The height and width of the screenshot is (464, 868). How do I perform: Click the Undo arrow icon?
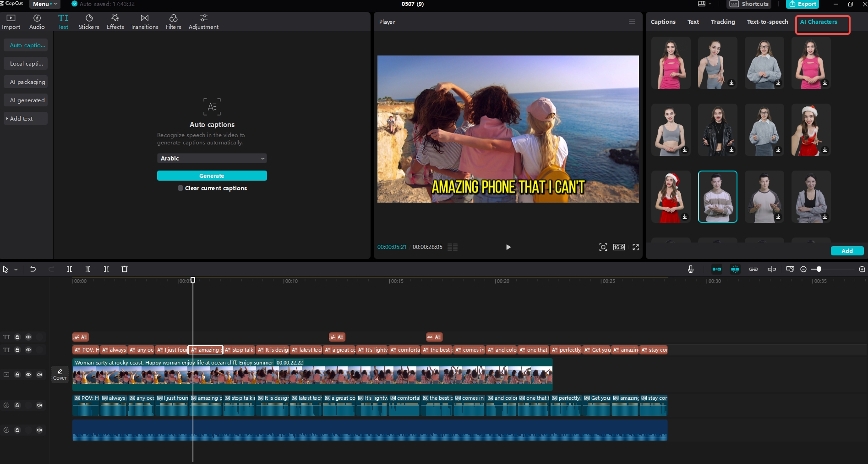tap(33, 269)
